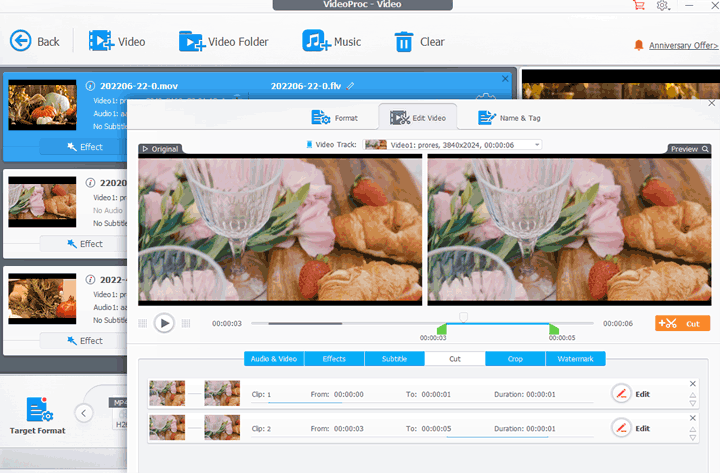Show info for 202206-22-0.mov
The height and width of the screenshot is (473, 720).
point(90,86)
